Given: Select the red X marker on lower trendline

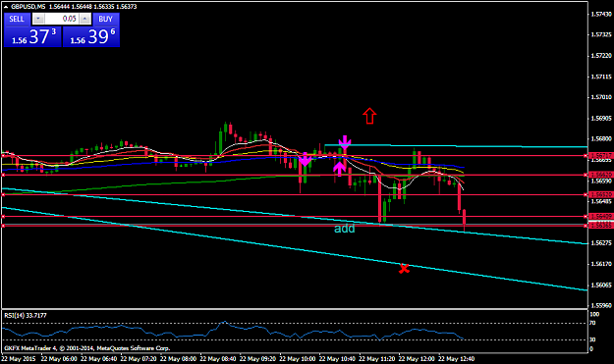Looking at the screenshot, I should coord(404,269).
